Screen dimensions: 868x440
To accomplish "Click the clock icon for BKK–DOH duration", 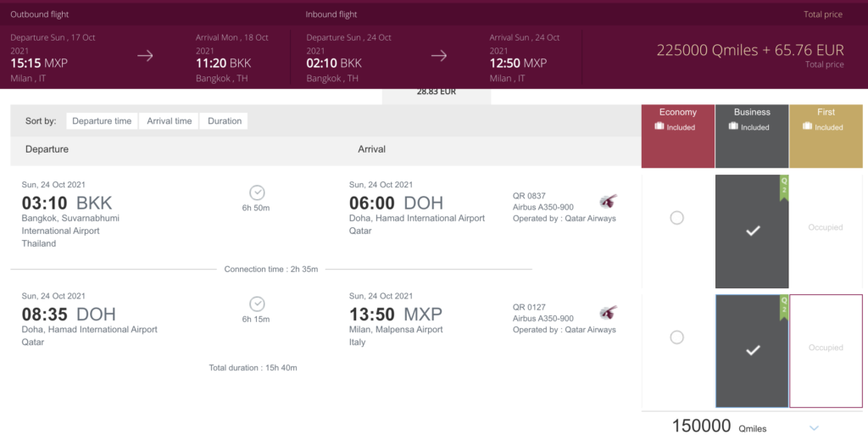I will pyautogui.click(x=257, y=192).
